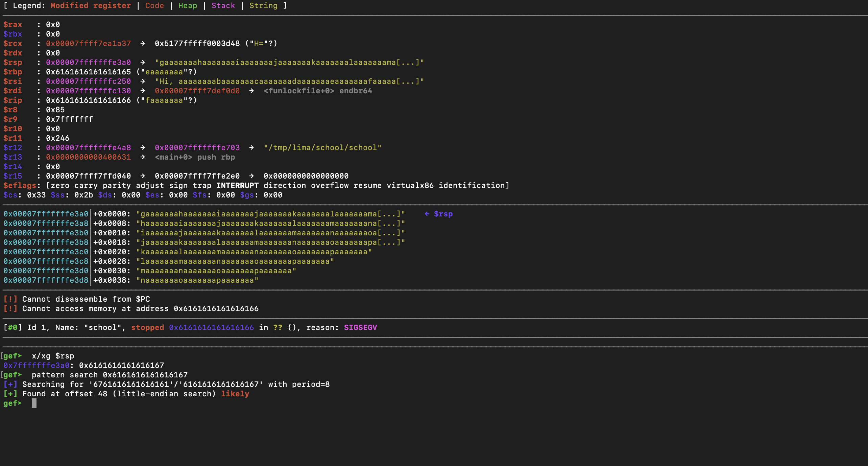Click the <funlockfile+0> endbr64 text

click(318, 91)
